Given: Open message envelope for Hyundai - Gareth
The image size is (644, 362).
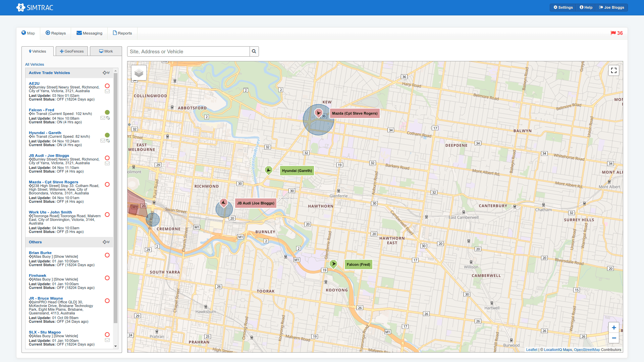Looking at the screenshot, I should tap(103, 141).
